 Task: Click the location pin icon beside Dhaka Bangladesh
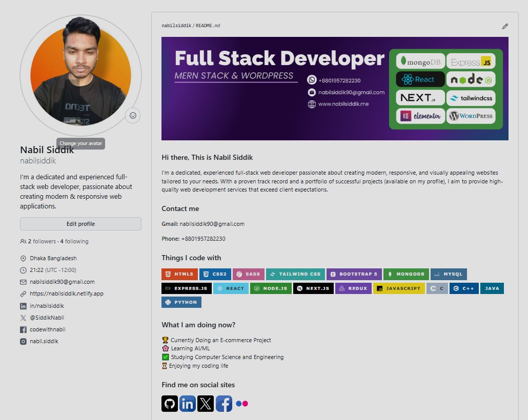22,258
